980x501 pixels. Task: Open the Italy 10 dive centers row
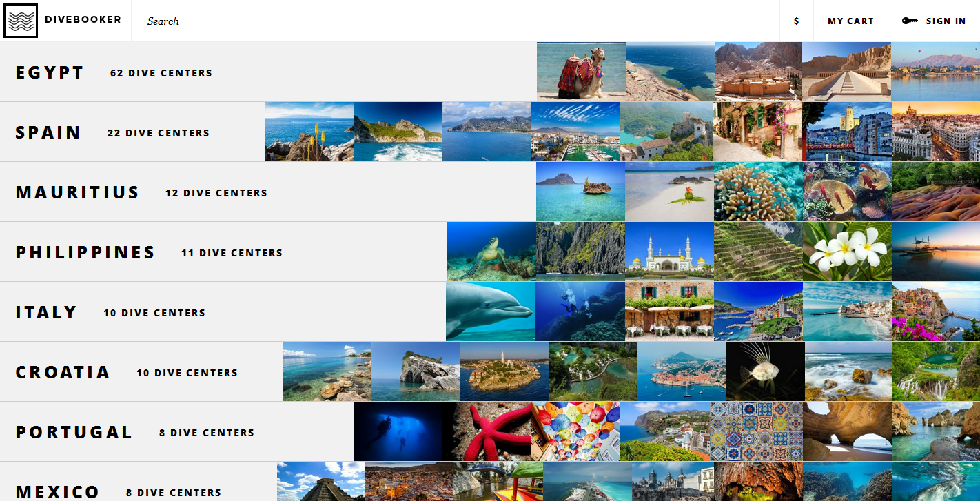(154, 313)
